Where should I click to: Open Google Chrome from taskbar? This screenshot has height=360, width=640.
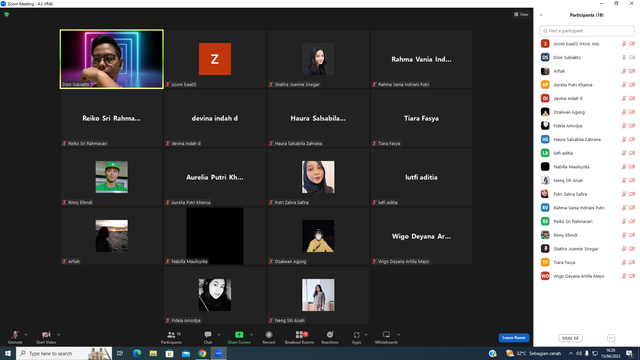(x=202, y=353)
